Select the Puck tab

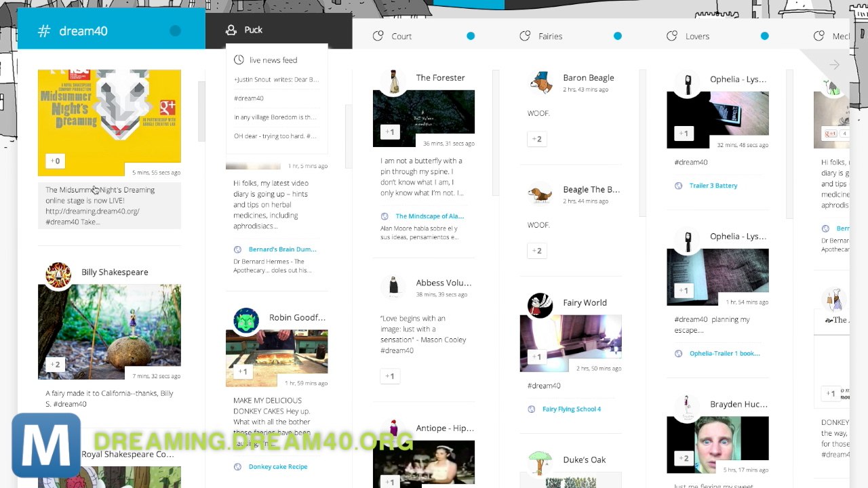coord(279,30)
